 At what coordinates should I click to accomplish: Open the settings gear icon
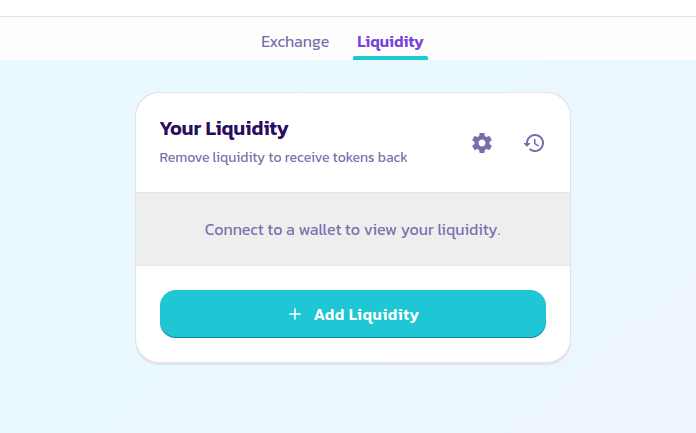(x=482, y=143)
